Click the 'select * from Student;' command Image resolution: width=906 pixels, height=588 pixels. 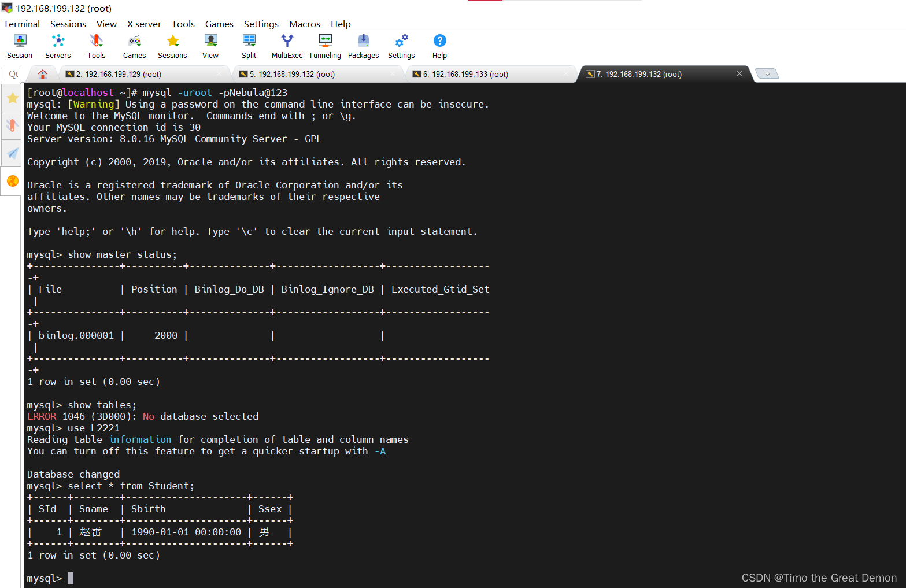(131, 486)
